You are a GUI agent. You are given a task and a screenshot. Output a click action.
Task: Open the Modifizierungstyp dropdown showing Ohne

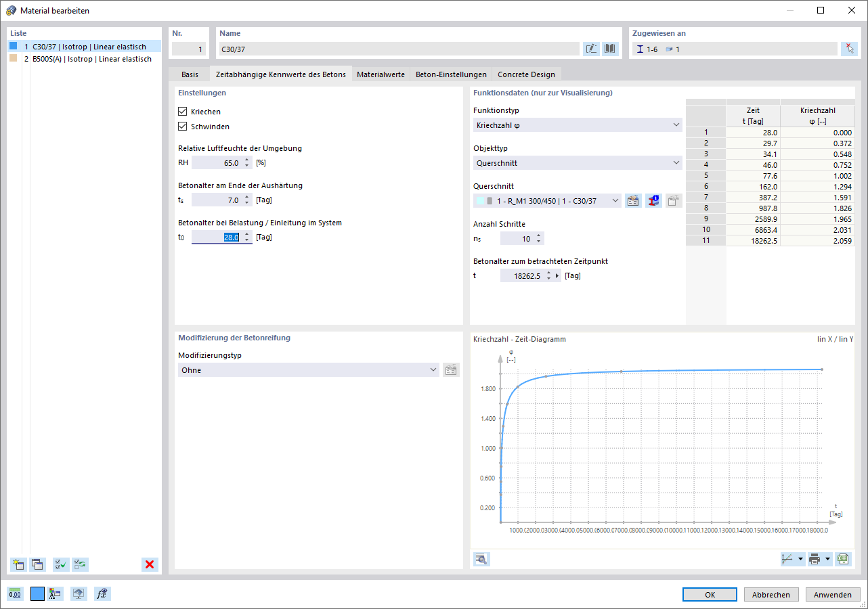click(x=309, y=370)
